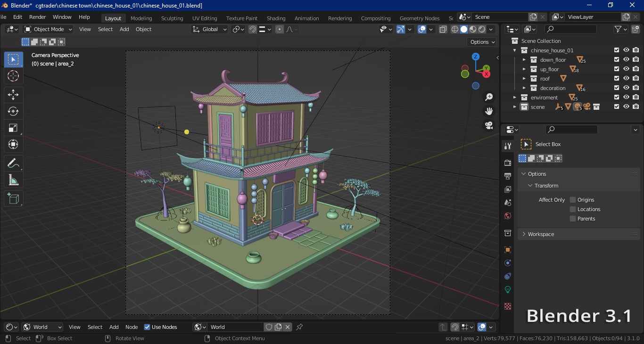The image size is (644, 344).
Task: Open the Render properties tab
Action: 508,163
